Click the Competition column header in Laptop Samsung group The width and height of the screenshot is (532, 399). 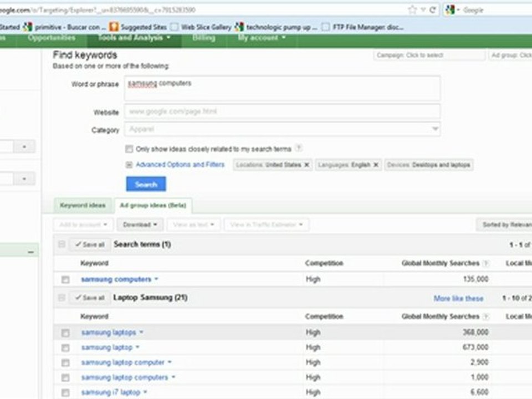tap(324, 316)
